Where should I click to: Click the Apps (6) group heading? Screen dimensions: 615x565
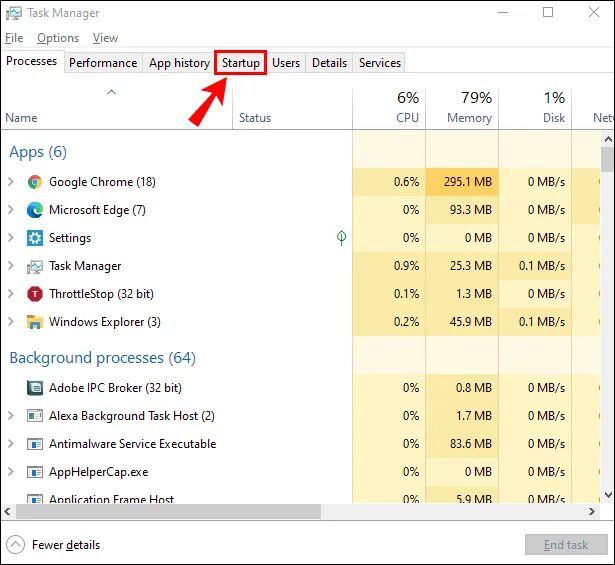38,152
